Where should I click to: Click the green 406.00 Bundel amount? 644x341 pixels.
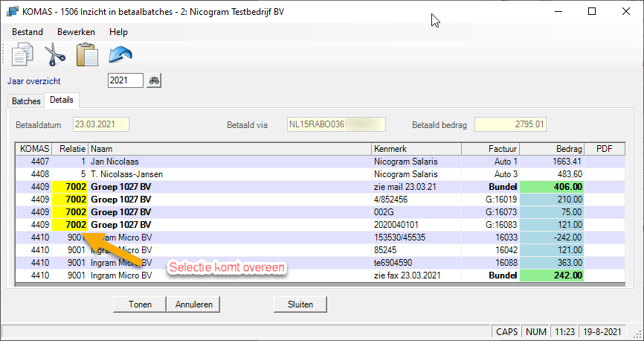[552, 187]
